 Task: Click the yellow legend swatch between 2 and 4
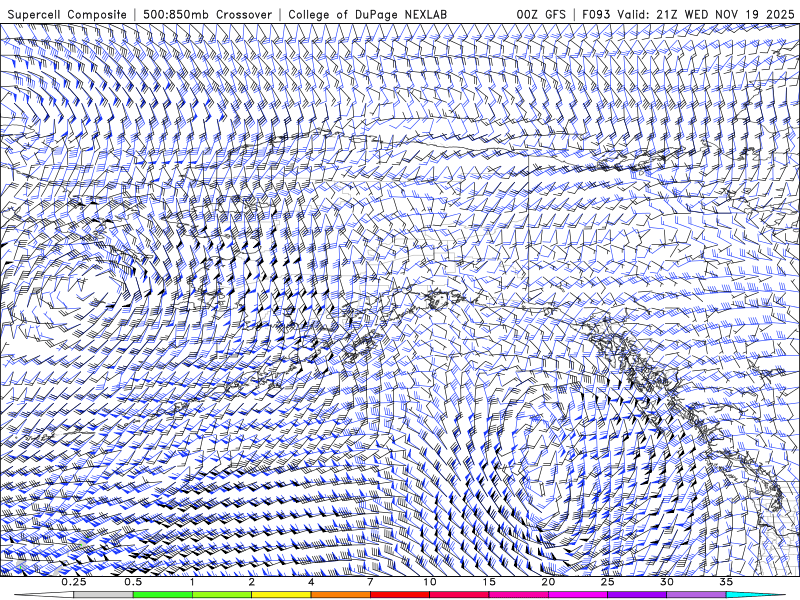tap(281, 595)
